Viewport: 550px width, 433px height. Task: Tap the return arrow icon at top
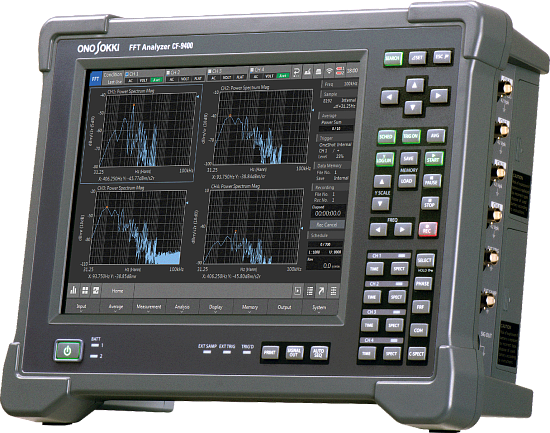click(x=297, y=71)
